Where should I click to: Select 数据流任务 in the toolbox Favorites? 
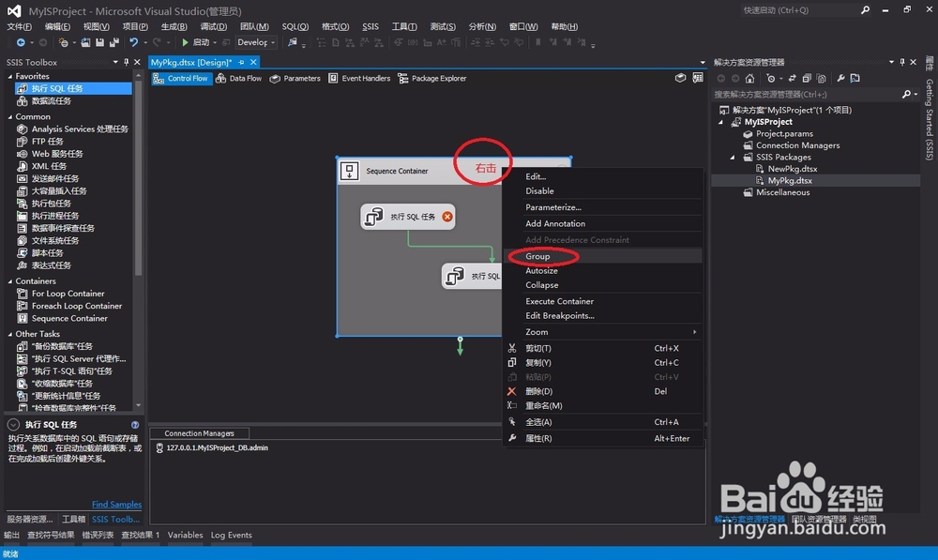coord(52,101)
